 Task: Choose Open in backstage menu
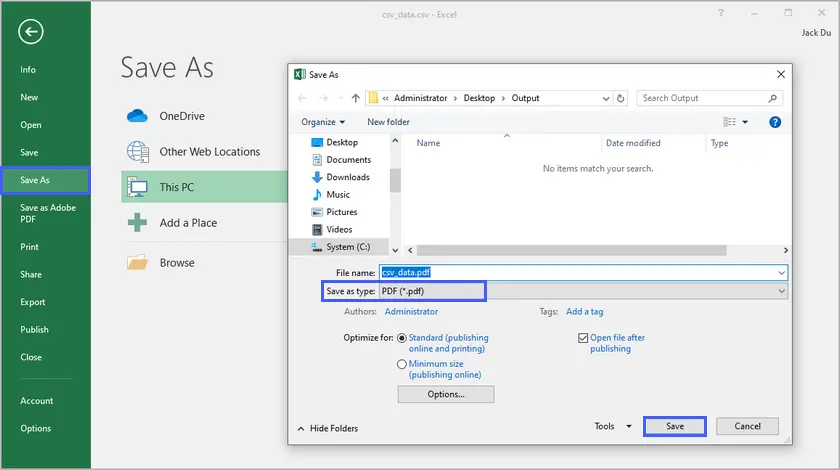[31, 125]
